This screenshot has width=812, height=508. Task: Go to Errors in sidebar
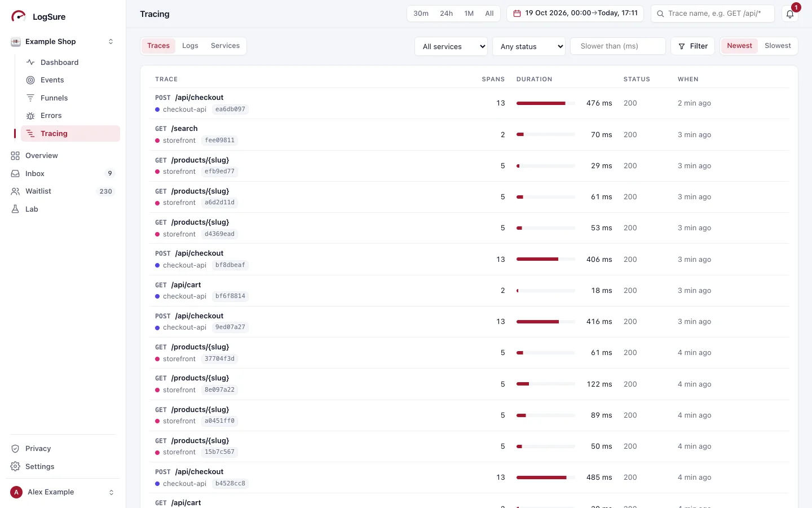pos(70,116)
